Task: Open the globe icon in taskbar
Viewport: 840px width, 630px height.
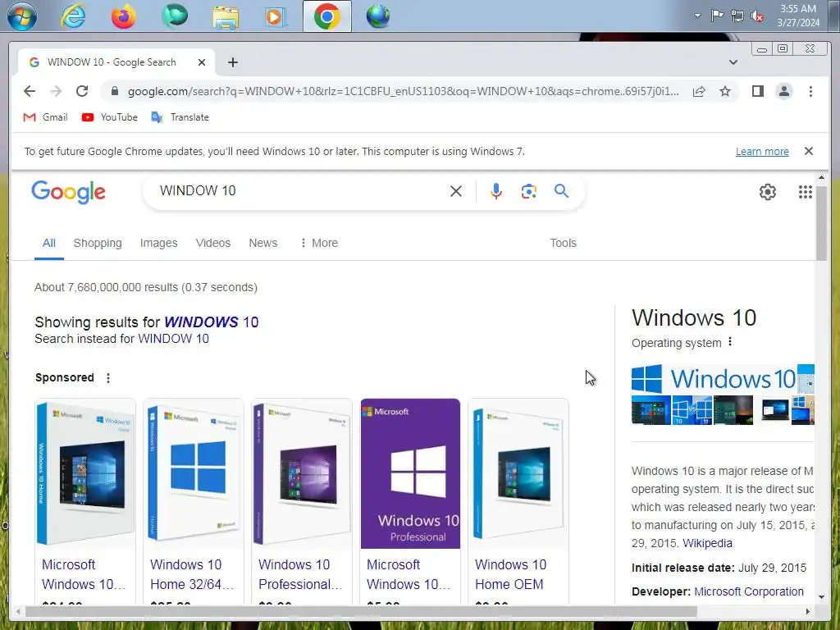Action: tap(377, 16)
